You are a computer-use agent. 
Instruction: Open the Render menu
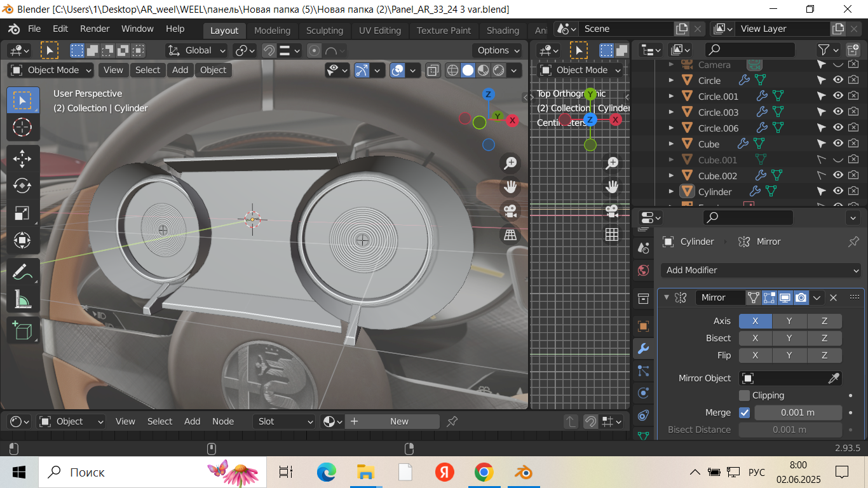pos(95,29)
